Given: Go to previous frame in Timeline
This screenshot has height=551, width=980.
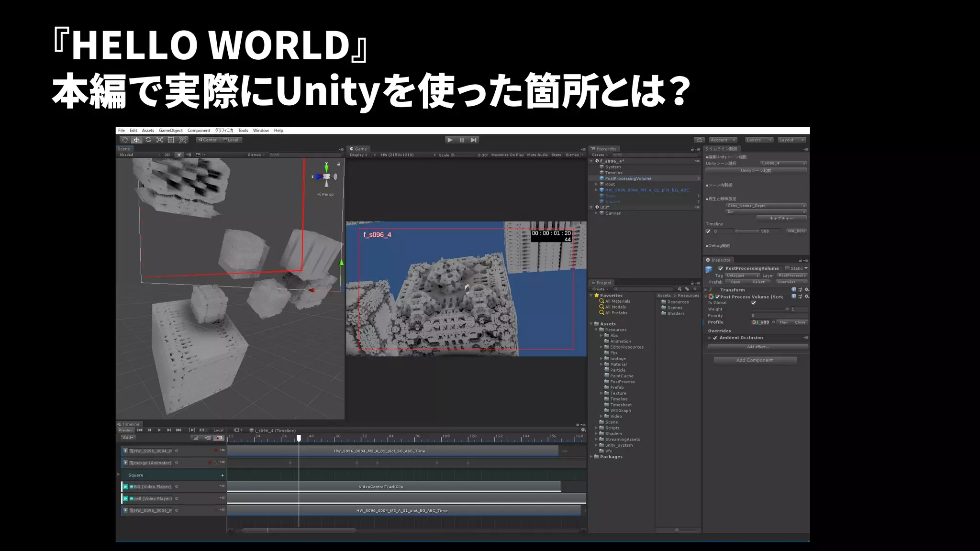Looking at the screenshot, I should point(149,430).
